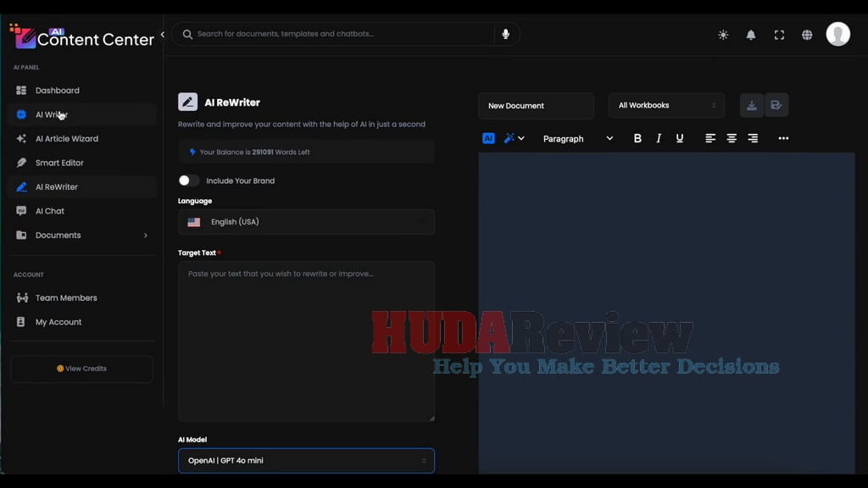This screenshot has width=868, height=488.
Task: Click the blue AI editor button
Action: [x=488, y=138]
